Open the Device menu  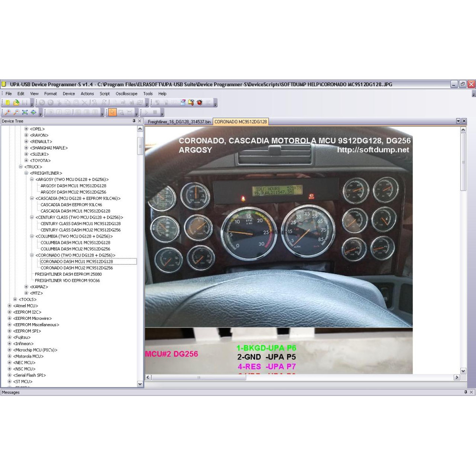coord(69,93)
